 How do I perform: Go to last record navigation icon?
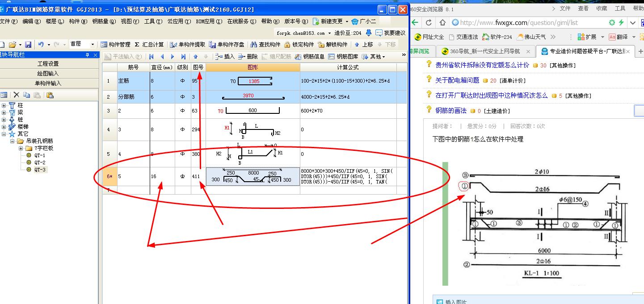tap(183, 57)
